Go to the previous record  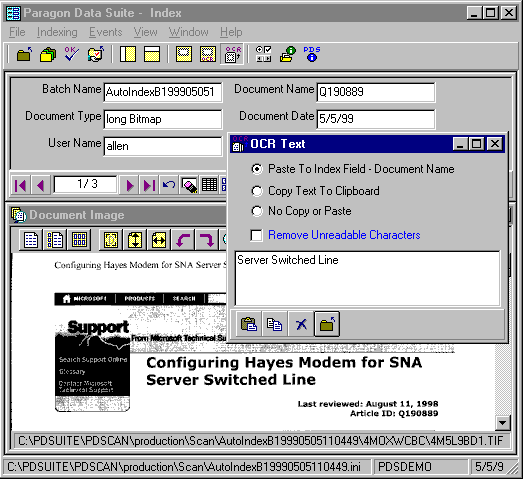coord(40,185)
